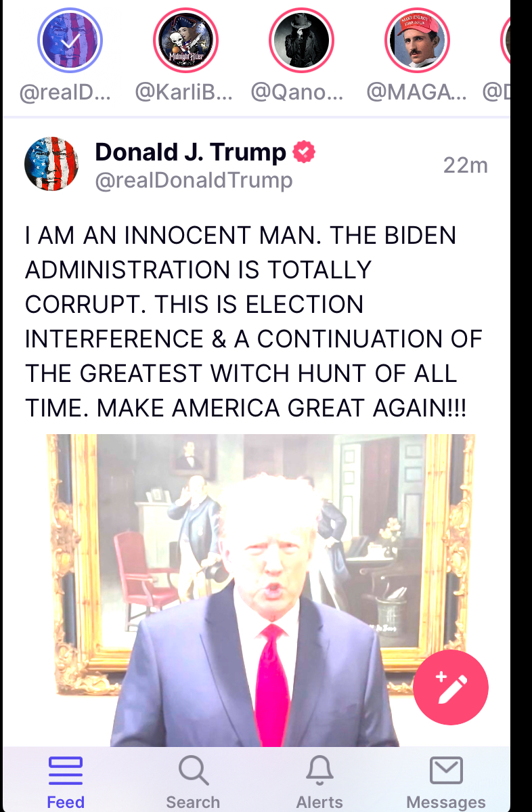The image size is (532, 812).
Task: Open Alerts via the bell icon
Action: [x=319, y=782]
